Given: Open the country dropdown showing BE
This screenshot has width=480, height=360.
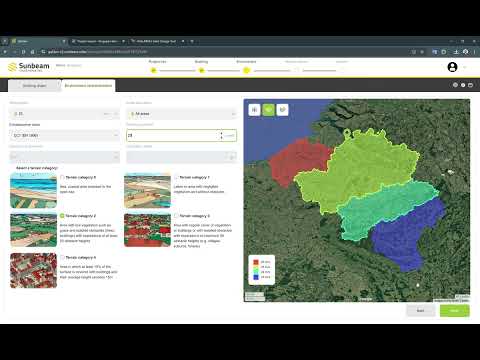Looking at the screenshot, I should [x=64, y=114].
